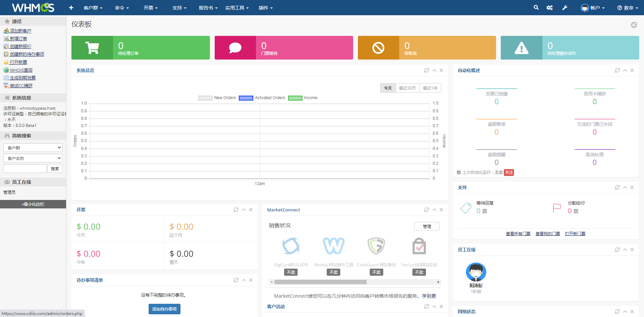Collapse the 开票 panel with its chevron

(x=243, y=209)
